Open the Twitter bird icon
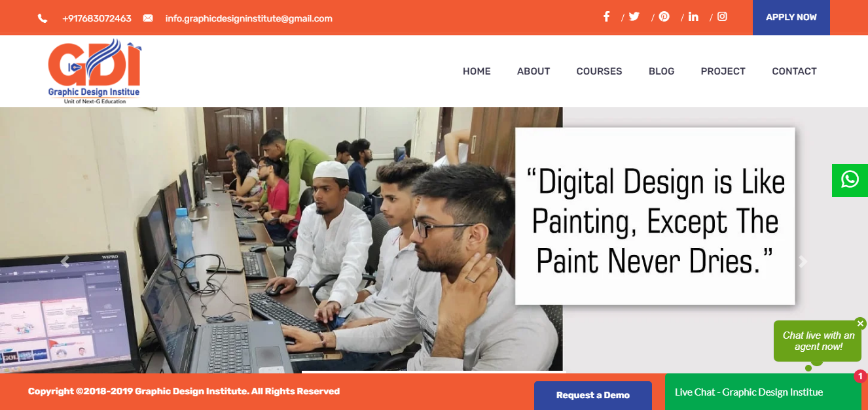The width and height of the screenshot is (868, 410). 634,17
